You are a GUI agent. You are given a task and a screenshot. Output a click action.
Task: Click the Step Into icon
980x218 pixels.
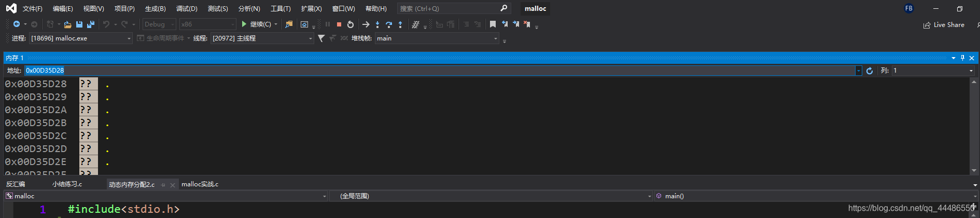(x=377, y=24)
